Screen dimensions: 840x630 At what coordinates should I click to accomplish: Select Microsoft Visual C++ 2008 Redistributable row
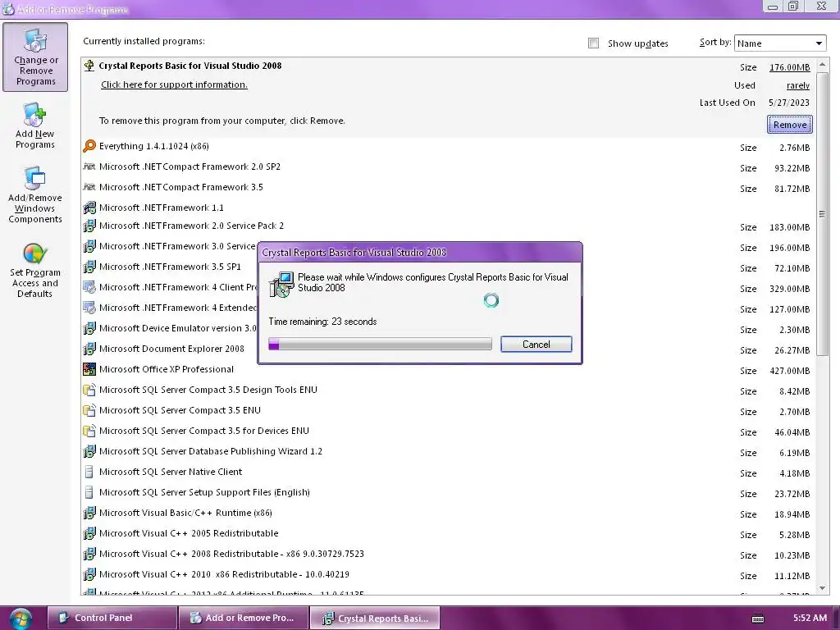[448, 554]
